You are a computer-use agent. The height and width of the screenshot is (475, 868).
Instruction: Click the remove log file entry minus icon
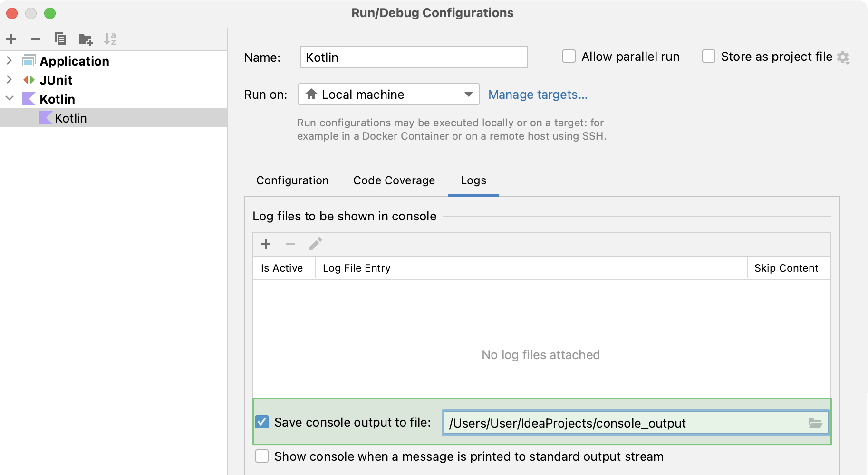[290, 244]
